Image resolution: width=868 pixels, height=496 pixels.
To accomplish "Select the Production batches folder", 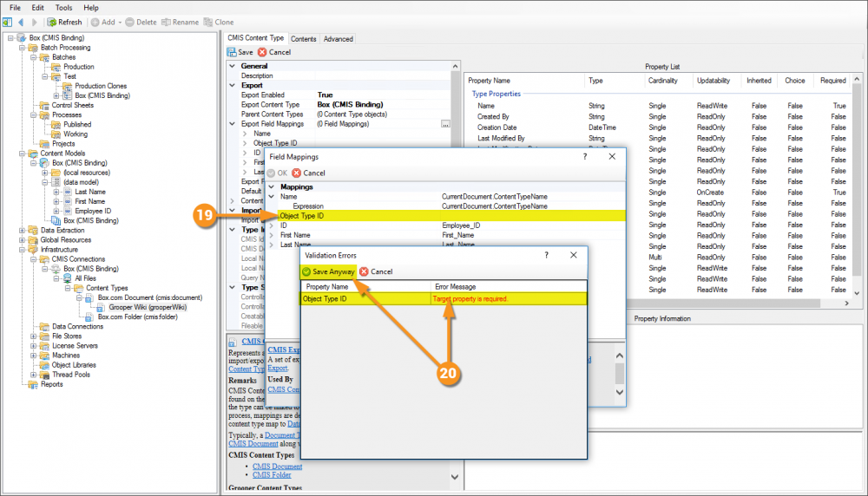I will 79,67.
